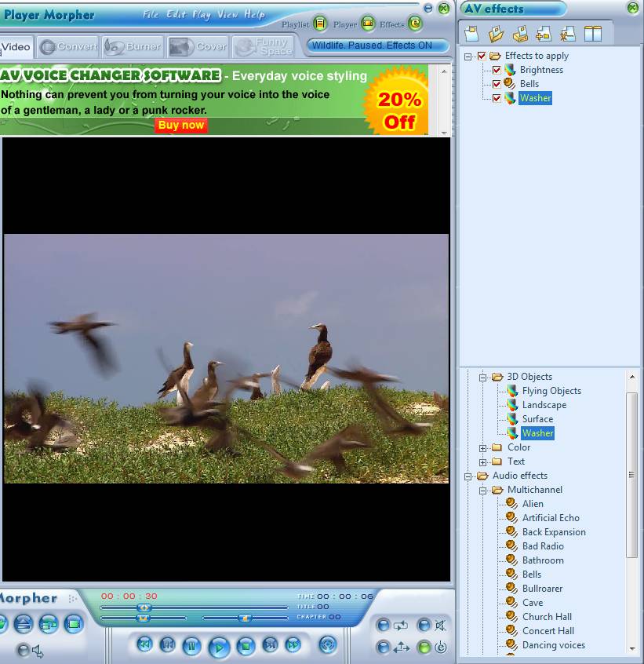644x664 pixels.
Task: Click the switch-window mode button
Action: [x=48, y=624]
